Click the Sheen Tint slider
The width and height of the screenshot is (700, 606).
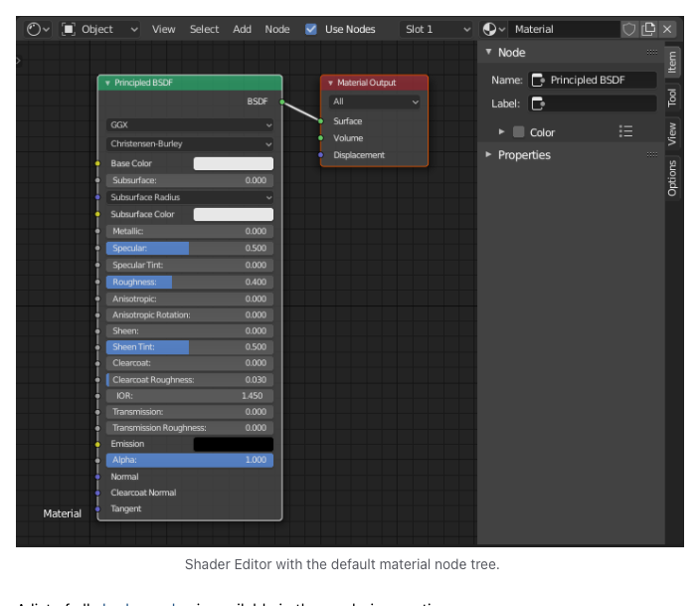coord(190,347)
